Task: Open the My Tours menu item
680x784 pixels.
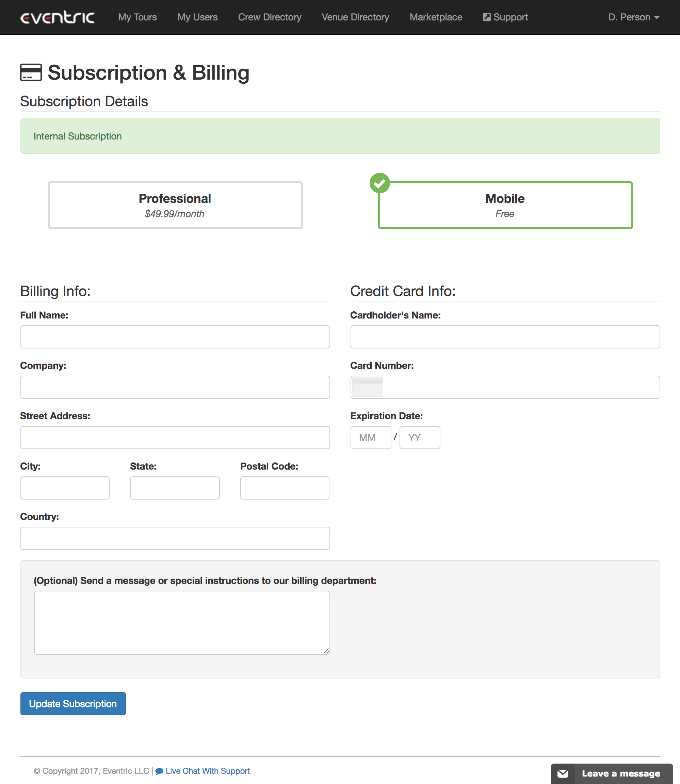Action: [x=137, y=17]
